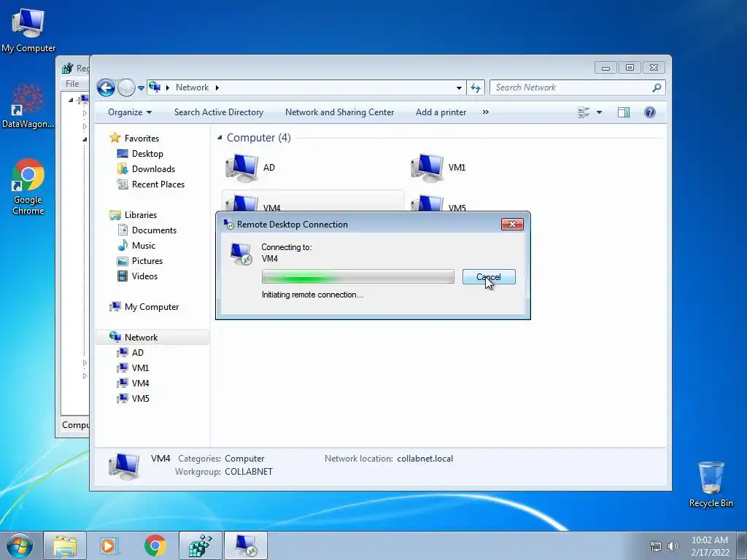Click the network tray icon
The width and height of the screenshot is (747, 560).
point(656,547)
